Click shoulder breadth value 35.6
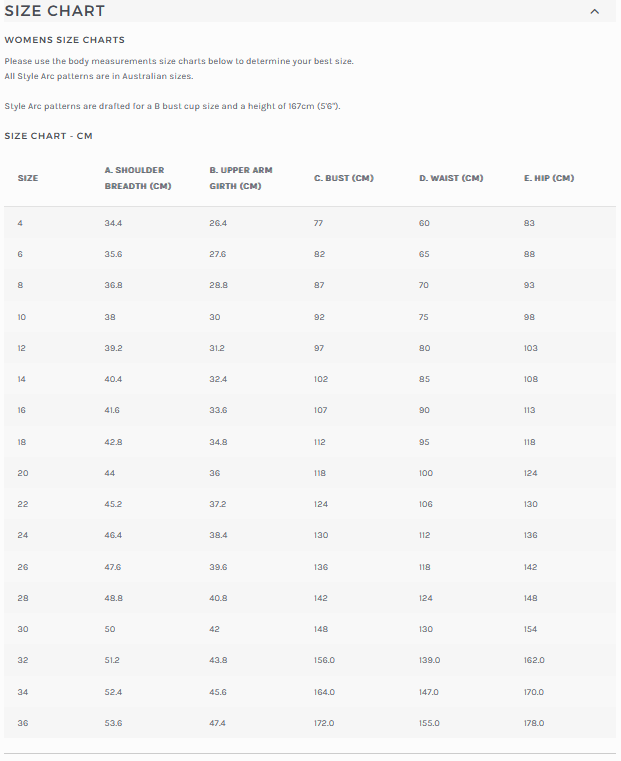Screen dimensions: 621x761 point(113,254)
